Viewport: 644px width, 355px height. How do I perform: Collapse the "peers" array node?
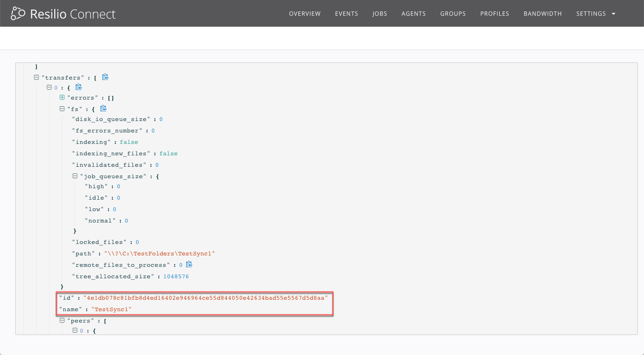[x=62, y=321]
